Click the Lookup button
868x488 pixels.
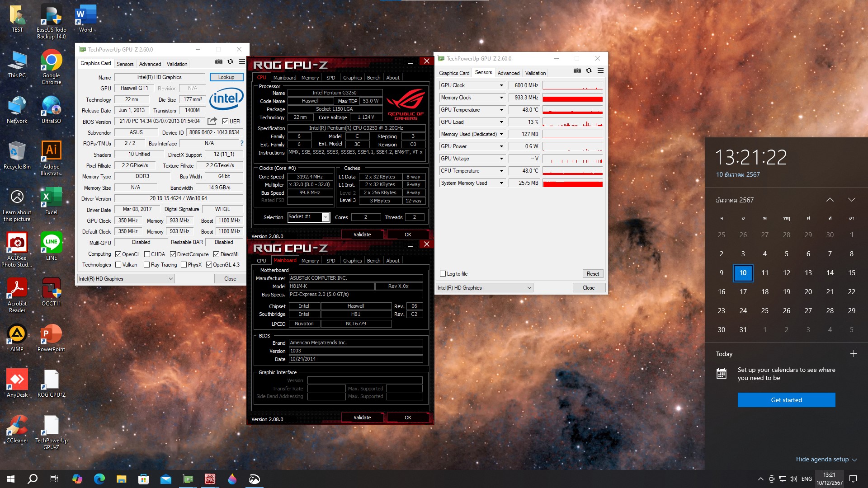point(226,77)
